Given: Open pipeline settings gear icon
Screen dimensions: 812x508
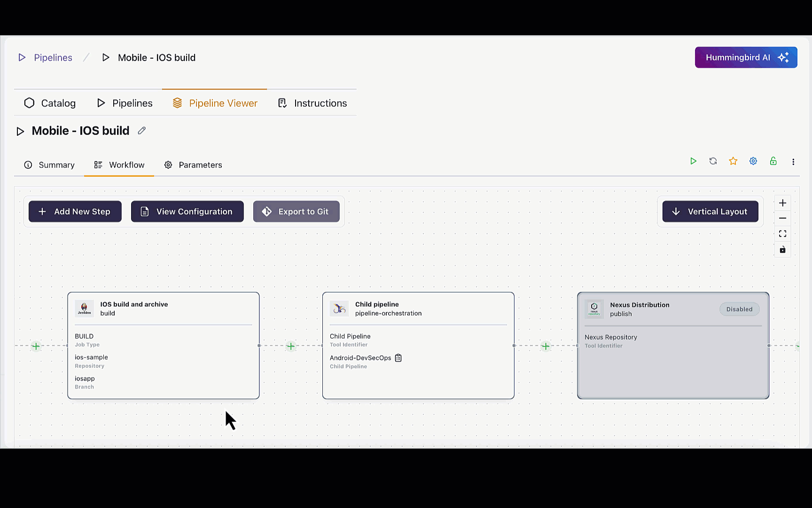Looking at the screenshot, I should [753, 161].
